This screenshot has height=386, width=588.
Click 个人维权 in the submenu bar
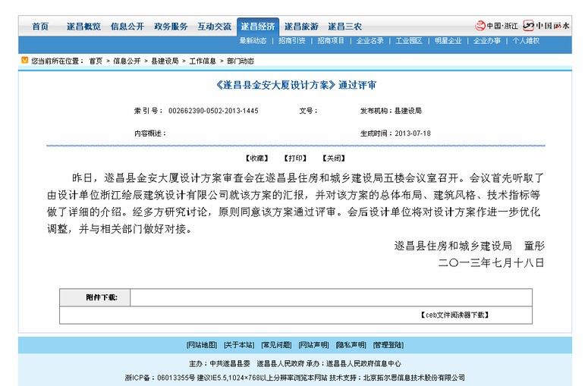[x=526, y=41]
